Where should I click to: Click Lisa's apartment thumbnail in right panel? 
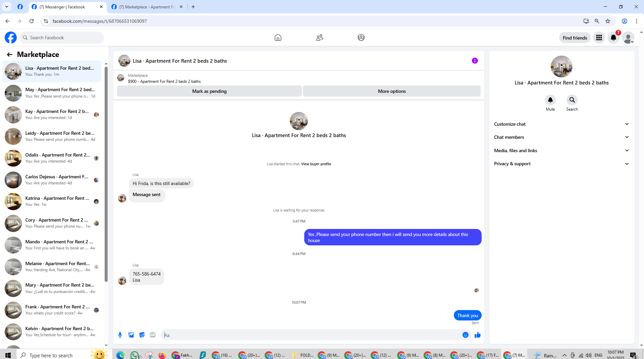(x=561, y=66)
